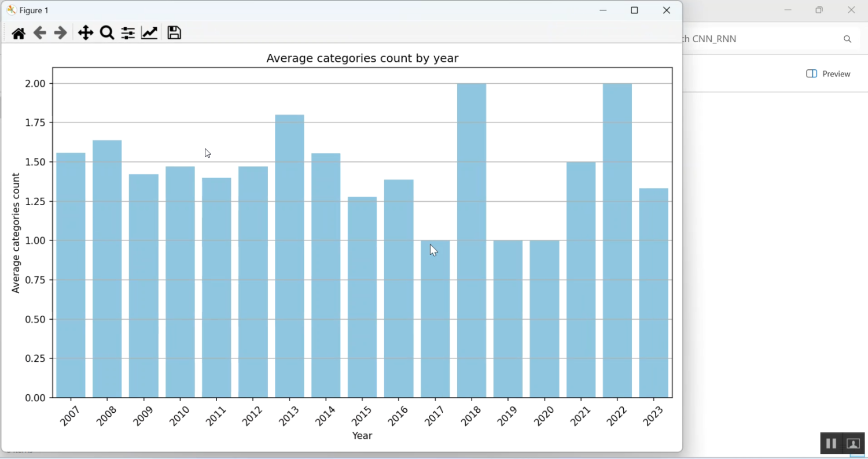Minimize the Figure 1 window
The image size is (868, 459).
pyautogui.click(x=603, y=10)
